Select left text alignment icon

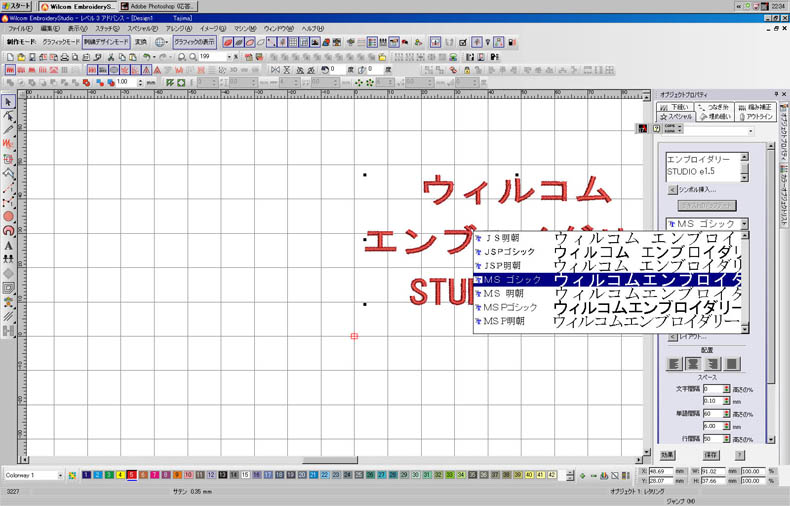pos(674,363)
